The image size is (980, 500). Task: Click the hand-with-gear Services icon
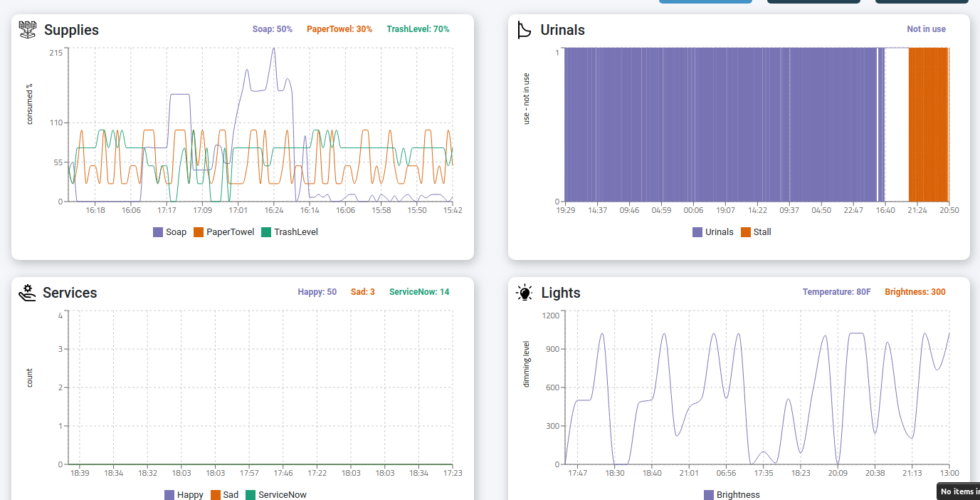pyautogui.click(x=26, y=291)
